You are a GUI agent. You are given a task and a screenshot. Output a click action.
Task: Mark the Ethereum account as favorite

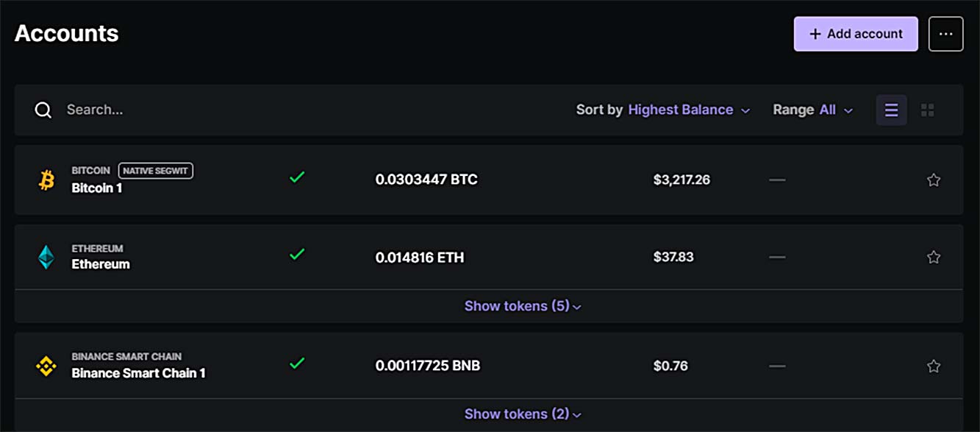pos(934,257)
